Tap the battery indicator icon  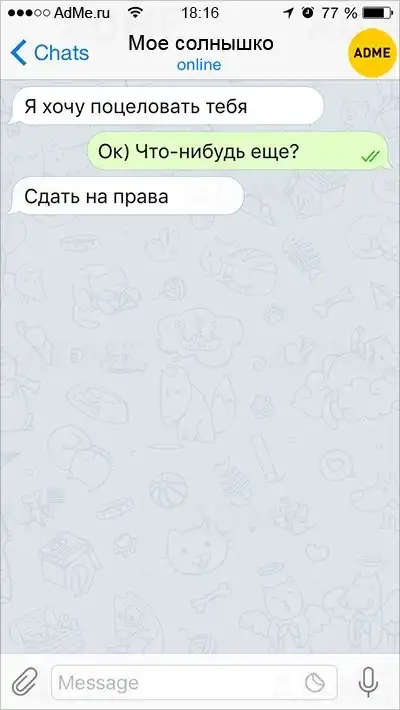[x=377, y=13]
